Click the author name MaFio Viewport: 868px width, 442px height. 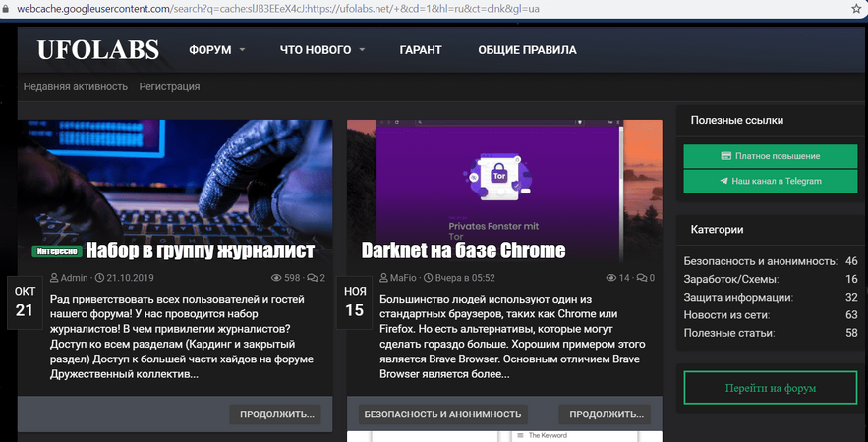[404, 278]
